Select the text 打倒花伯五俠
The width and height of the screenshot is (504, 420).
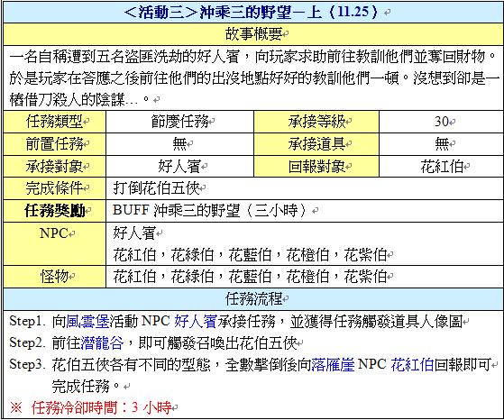(156, 188)
